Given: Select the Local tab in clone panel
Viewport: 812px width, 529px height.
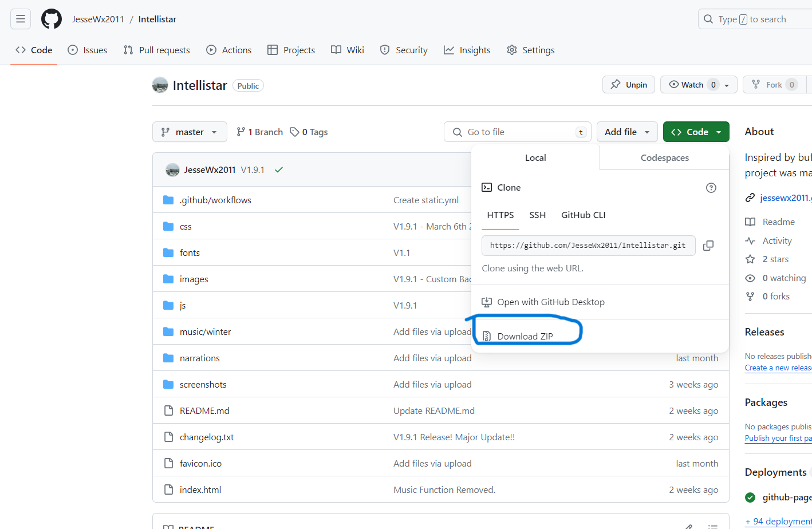Looking at the screenshot, I should click(x=535, y=158).
